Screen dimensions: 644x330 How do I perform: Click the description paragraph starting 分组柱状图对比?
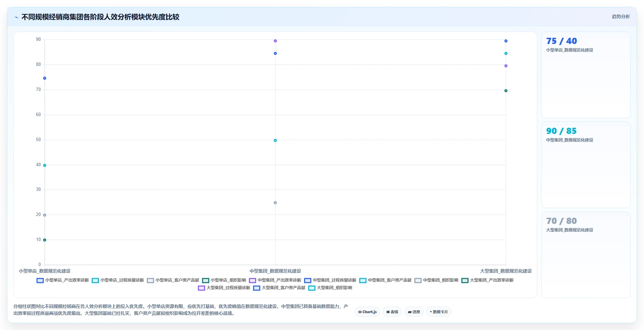pyautogui.click(x=181, y=310)
